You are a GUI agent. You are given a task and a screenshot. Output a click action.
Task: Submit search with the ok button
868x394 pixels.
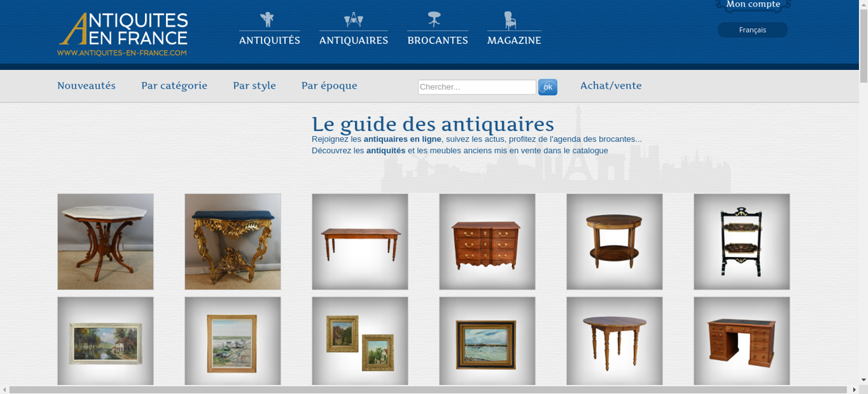[x=548, y=87]
